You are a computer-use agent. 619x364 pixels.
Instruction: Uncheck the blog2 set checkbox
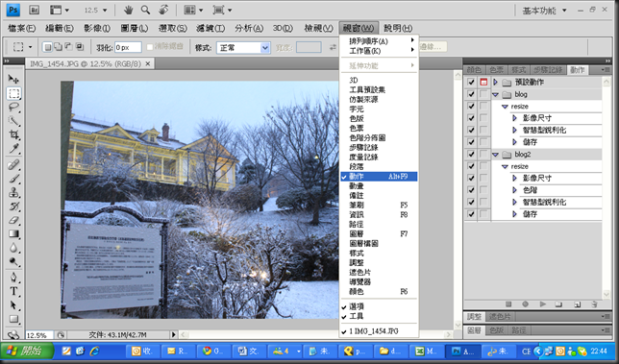click(471, 155)
